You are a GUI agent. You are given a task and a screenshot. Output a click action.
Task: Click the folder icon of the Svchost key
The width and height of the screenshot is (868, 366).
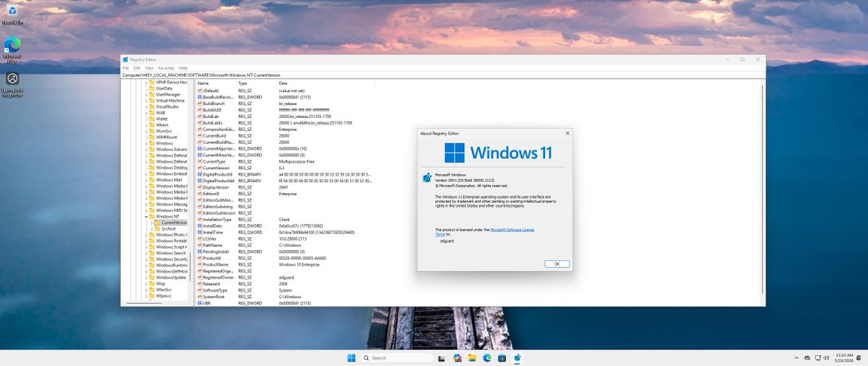click(158, 229)
